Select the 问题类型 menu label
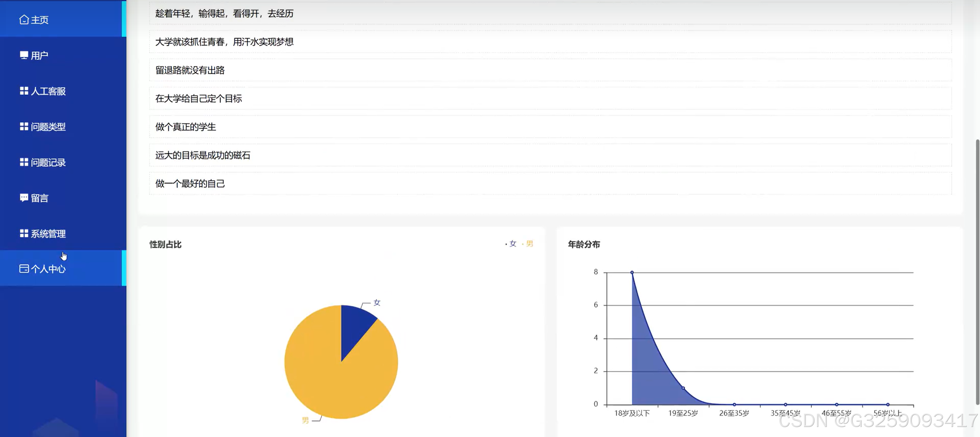 pyautogui.click(x=48, y=127)
